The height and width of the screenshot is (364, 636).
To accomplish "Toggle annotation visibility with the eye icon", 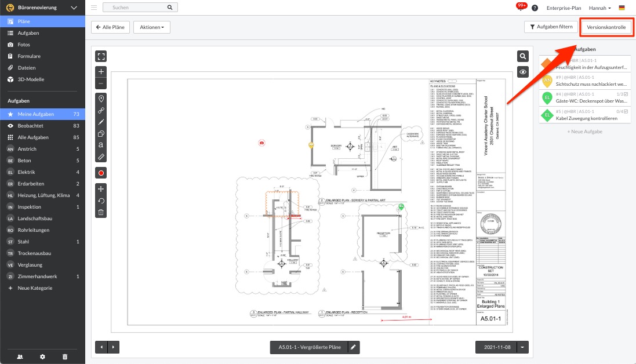I will pyautogui.click(x=522, y=72).
